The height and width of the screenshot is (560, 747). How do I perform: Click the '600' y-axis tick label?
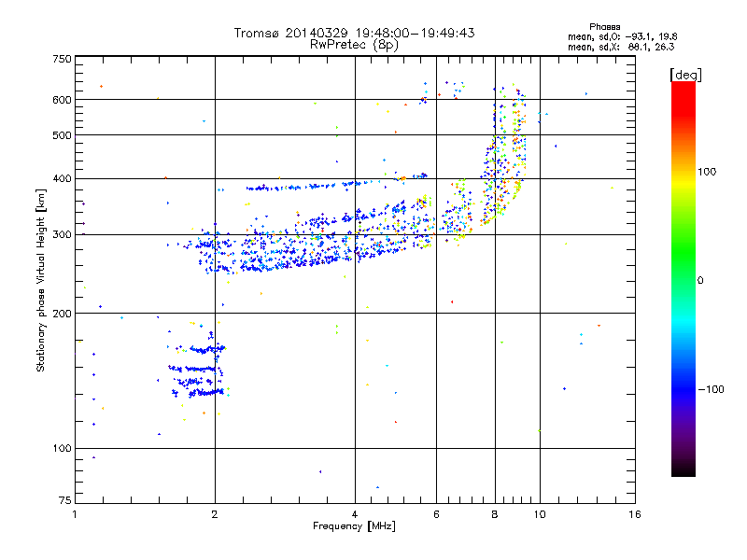[x=63, y=100]
